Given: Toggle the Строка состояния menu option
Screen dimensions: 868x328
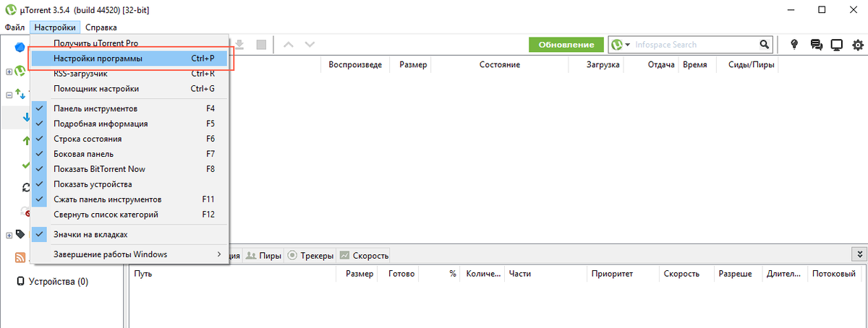Looking at the screenshot, I should pyautogui.click(x=130, y=139).
